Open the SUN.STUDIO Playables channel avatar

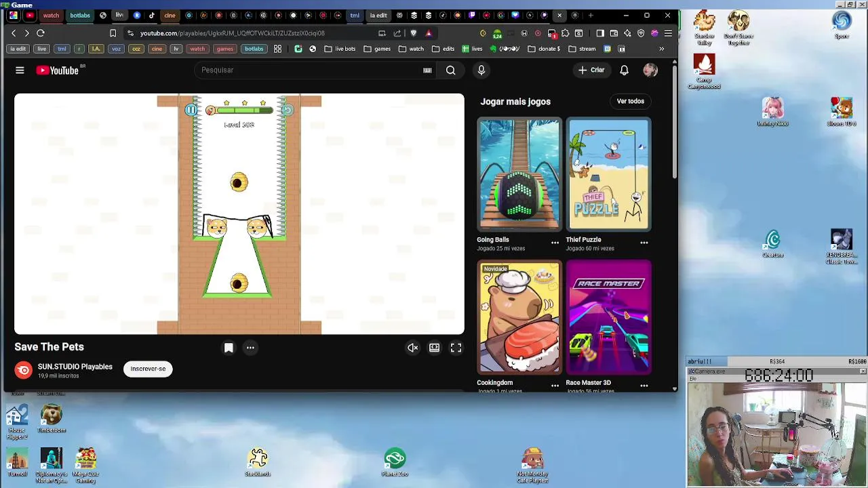[23, 369]
